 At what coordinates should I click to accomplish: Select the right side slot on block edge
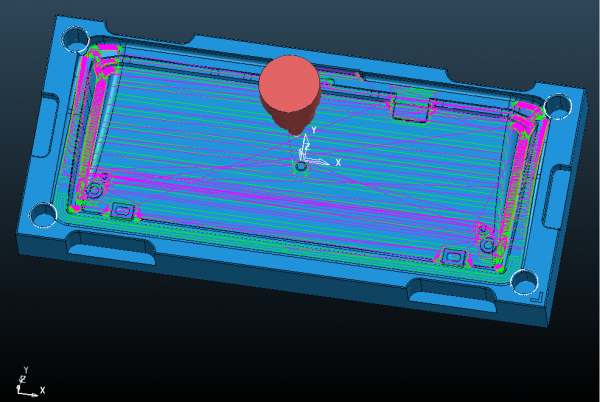coord(556,198)
